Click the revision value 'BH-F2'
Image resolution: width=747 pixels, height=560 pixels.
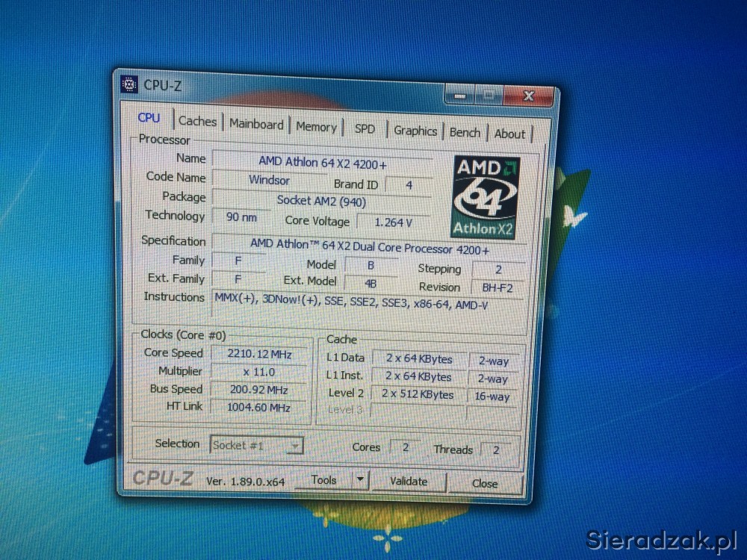click(x=498, y=288)
